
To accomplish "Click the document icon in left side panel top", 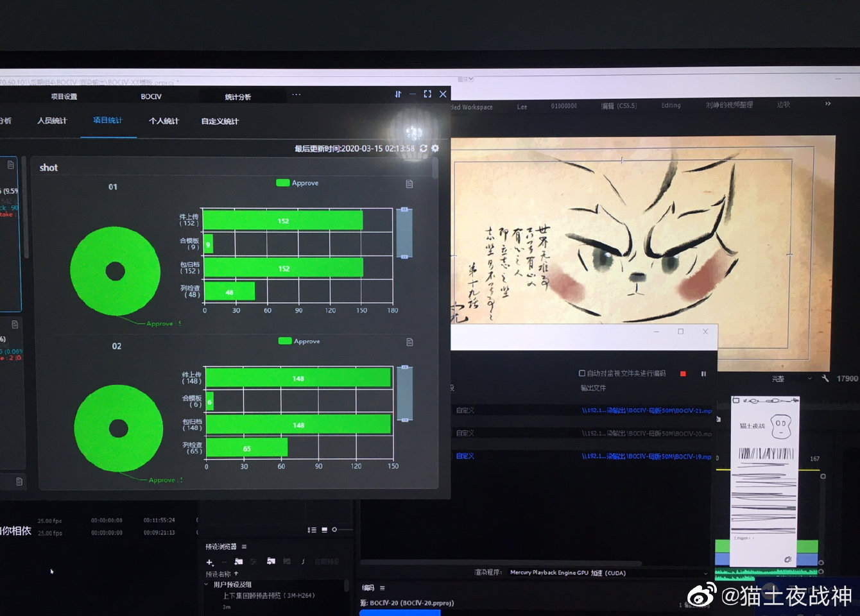I will click(x=11, y=165).
